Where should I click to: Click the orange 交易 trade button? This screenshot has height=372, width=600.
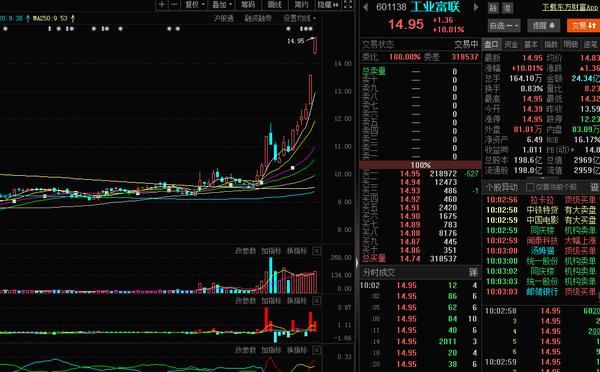(584, 26)
